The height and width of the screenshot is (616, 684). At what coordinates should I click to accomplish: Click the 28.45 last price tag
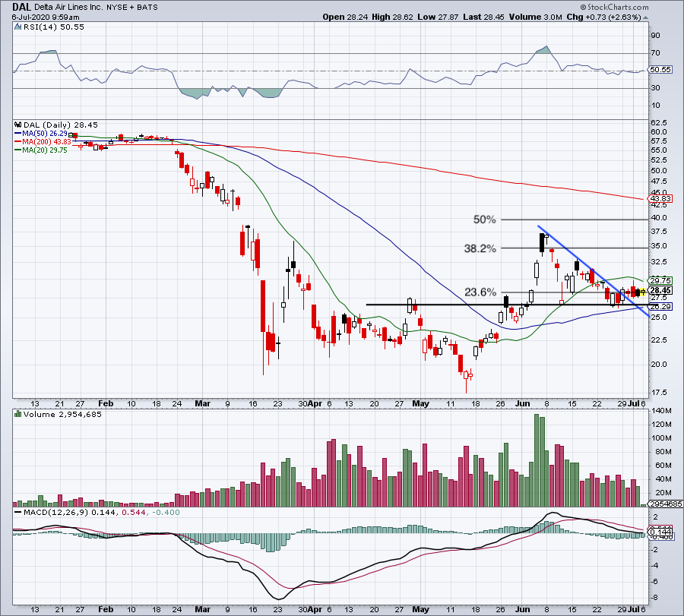[x=660, y=290]
